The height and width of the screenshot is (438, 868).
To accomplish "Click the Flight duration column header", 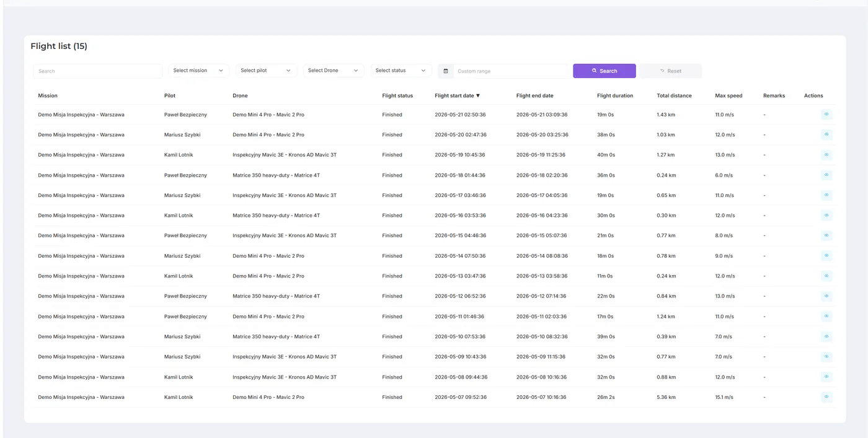I will [x=615, y=95].
